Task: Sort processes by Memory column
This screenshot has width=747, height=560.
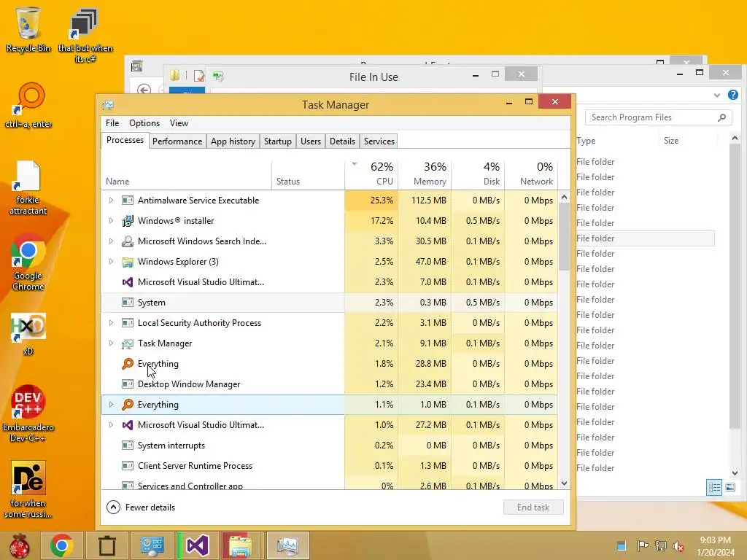Action: (425, 174)
